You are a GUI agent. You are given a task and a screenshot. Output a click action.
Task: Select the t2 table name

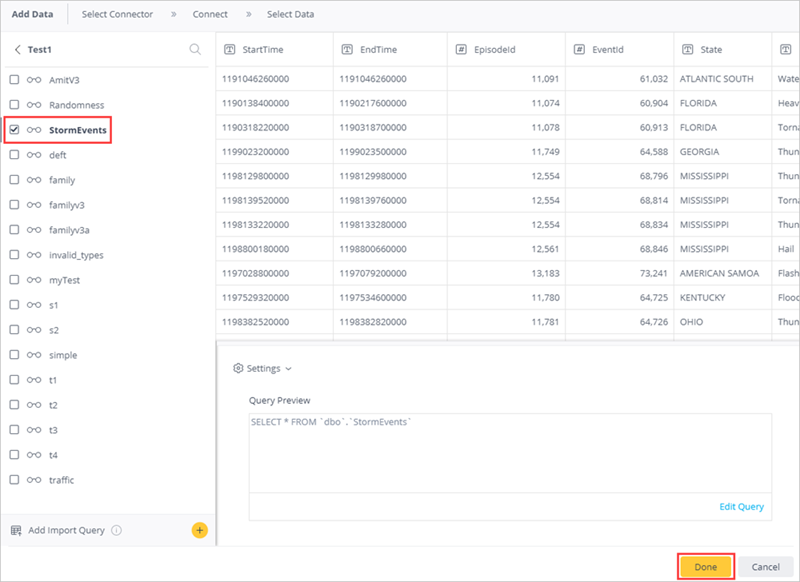(x=53, y=405)
